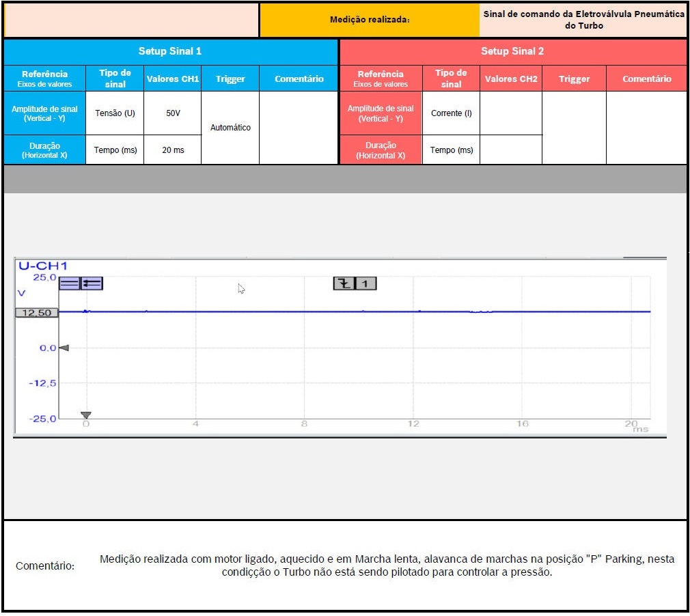Click the falling-edge trigger icon
The height and width of the screenshot is (616, 690).
point(344,283)
